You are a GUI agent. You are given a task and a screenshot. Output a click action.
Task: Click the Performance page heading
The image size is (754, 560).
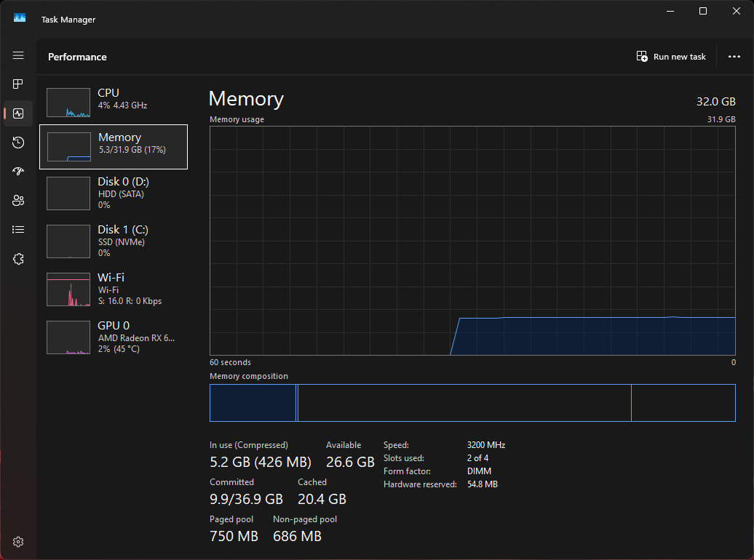tap(77, 57)
